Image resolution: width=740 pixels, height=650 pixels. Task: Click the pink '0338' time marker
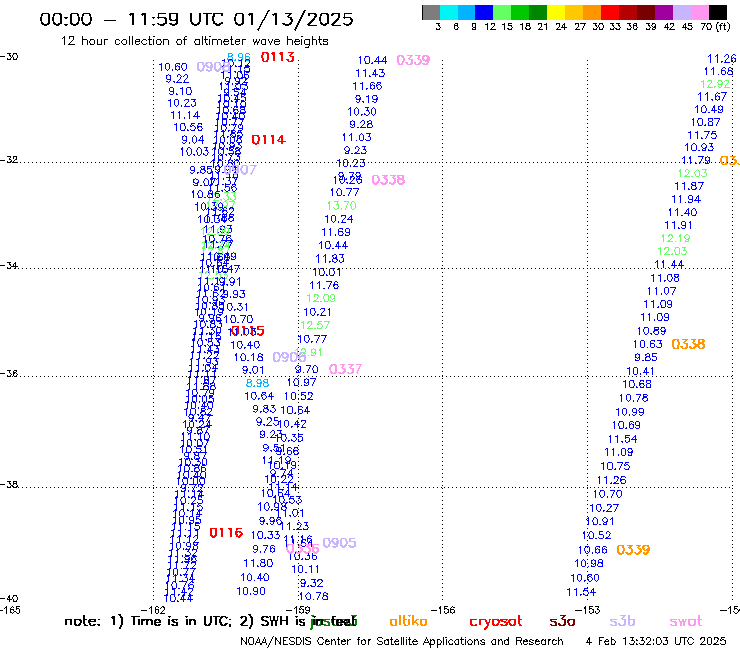388,180
